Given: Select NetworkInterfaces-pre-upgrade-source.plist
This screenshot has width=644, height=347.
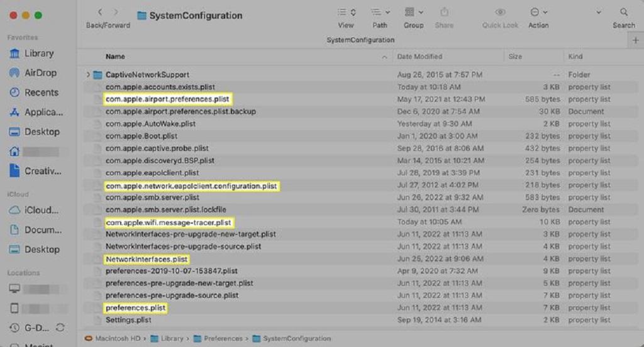Looking at the screenshot, I should [183, 246].
